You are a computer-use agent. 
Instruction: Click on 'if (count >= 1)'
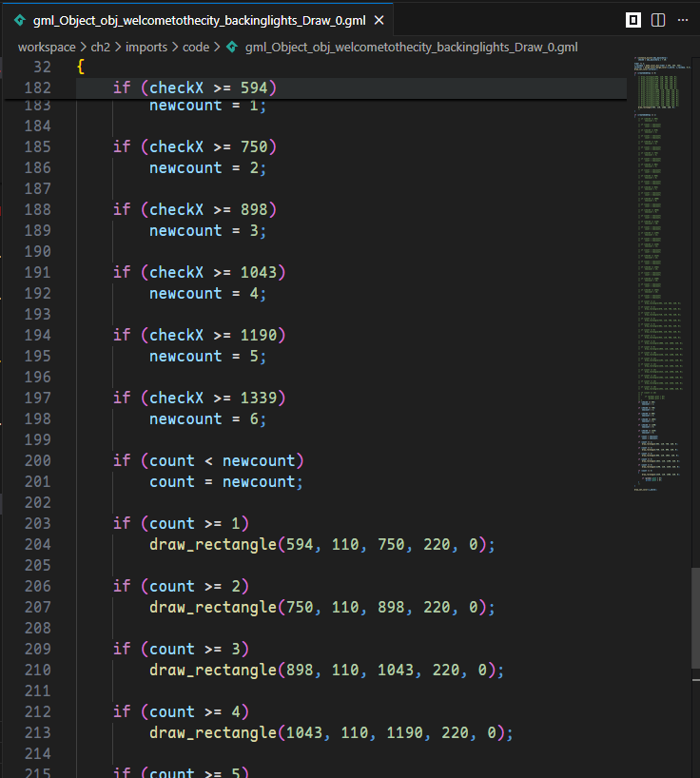click(181, 523)
